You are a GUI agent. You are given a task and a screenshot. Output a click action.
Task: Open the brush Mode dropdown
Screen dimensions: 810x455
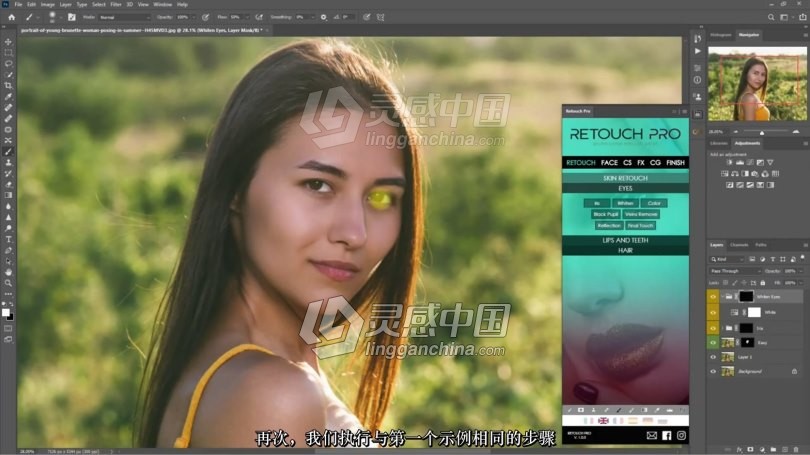[124, 17]
